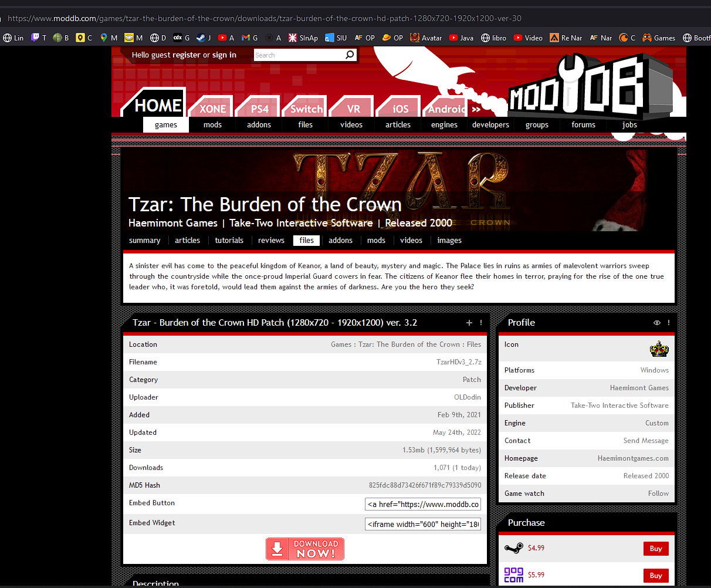Open the Java YouTube bookmark

click(x=462, y=38)
